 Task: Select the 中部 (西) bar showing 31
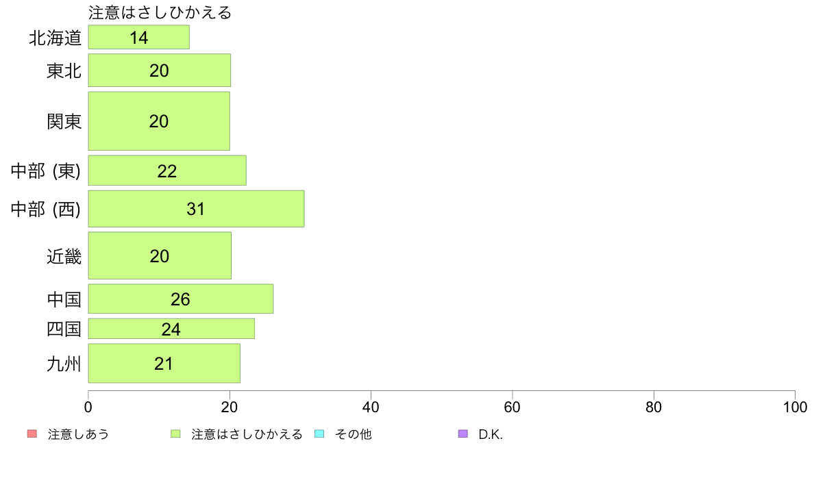196,209
